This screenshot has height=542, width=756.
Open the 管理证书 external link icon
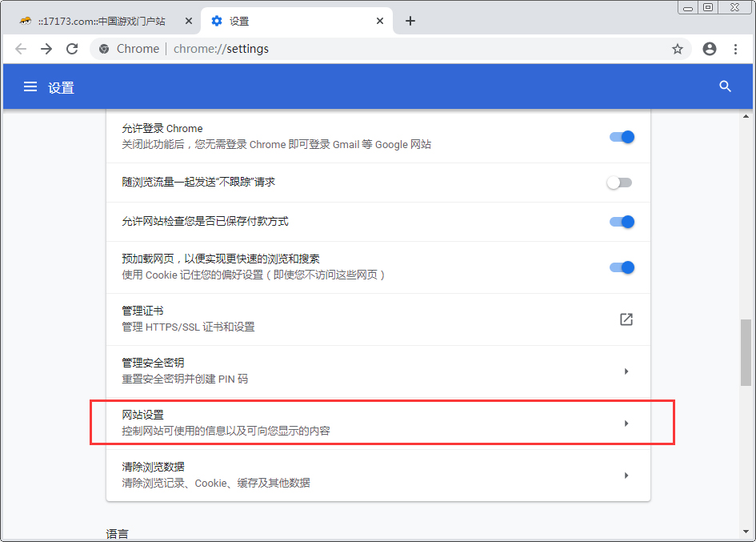pos(626,319)
